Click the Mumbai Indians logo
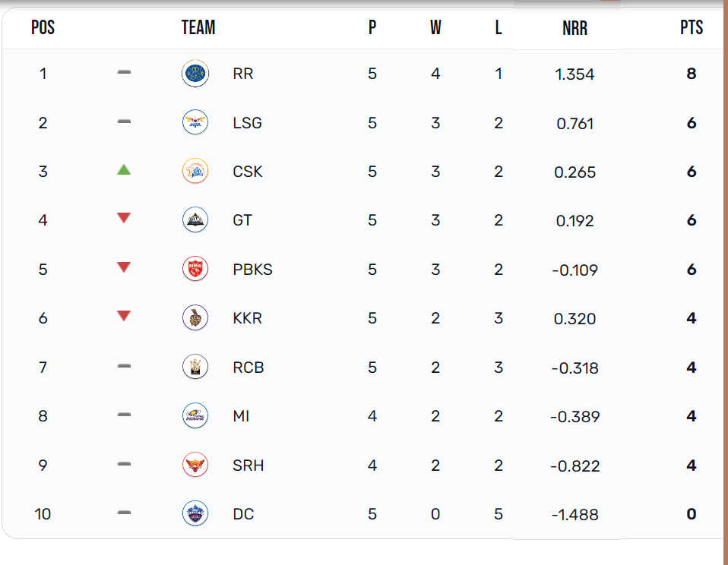The image size is (728, 565). point(195,415)
